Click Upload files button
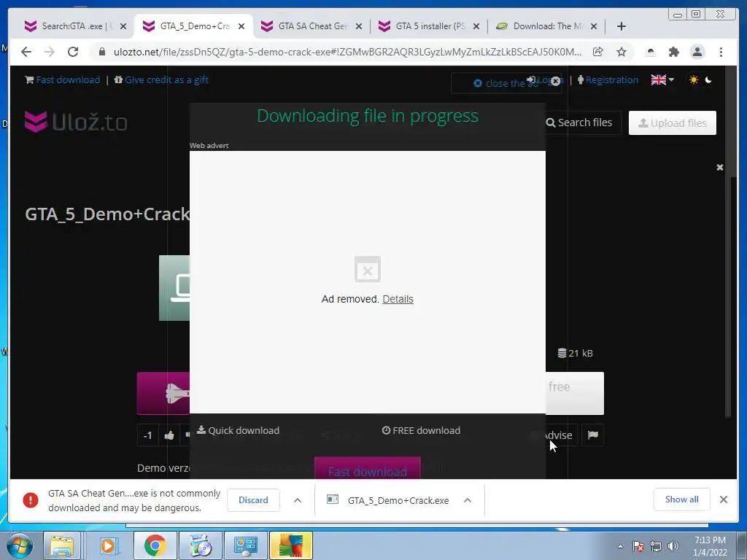The image size is (747, 560). pos(672,122)
